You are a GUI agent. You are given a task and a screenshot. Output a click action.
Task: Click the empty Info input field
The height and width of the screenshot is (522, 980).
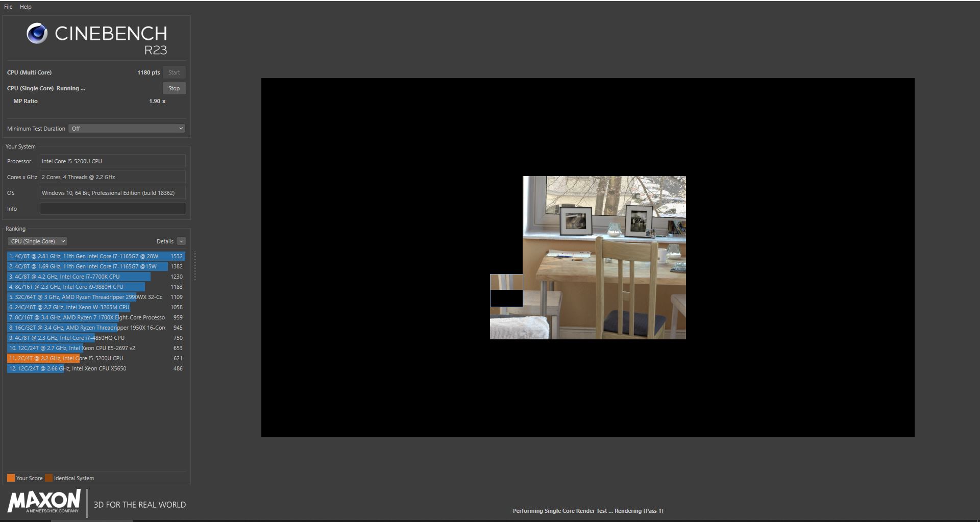click(x=113, y=209)
